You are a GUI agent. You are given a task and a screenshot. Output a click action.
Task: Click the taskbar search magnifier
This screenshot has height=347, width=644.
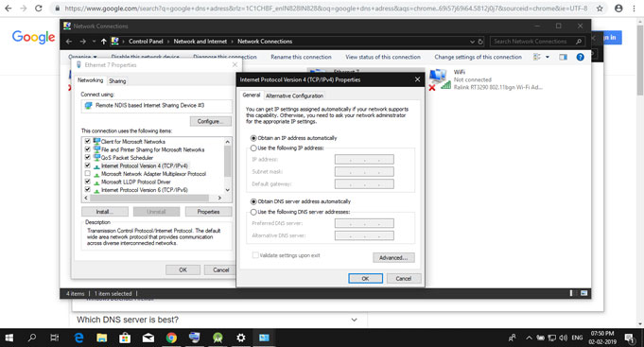(31, 338)
